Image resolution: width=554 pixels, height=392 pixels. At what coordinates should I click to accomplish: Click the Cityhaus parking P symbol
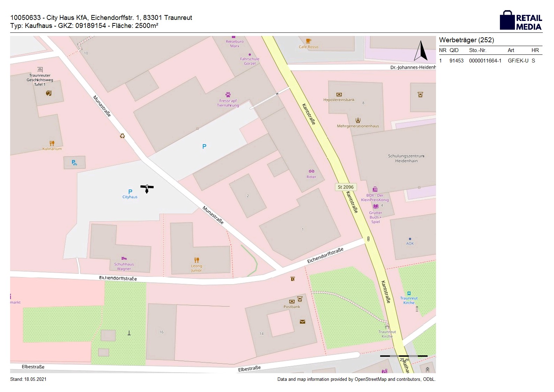(x=130, y=191)
